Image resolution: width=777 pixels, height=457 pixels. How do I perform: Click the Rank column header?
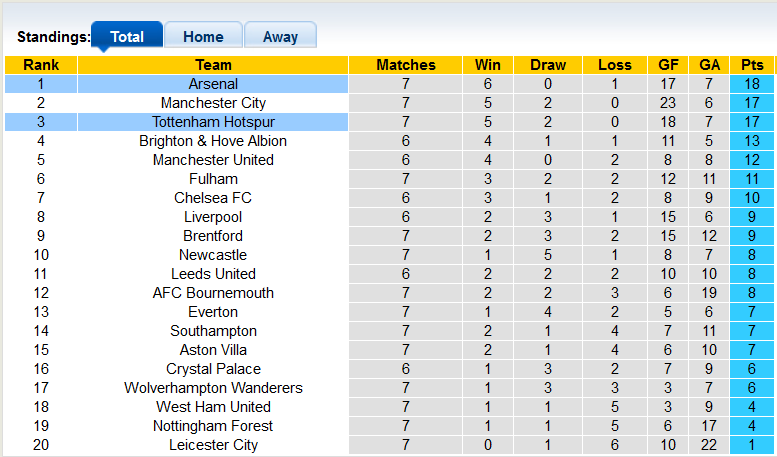(x=41, y=65)
